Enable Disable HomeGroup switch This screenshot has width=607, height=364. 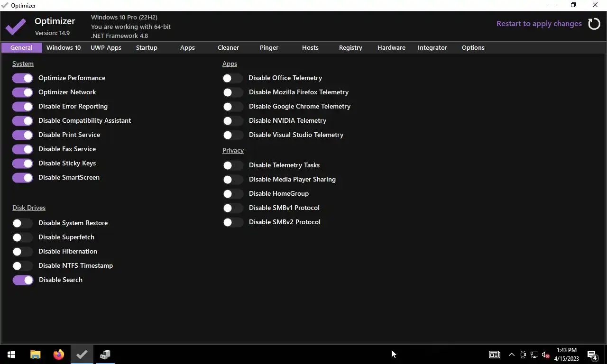click(x=233, y=194)
